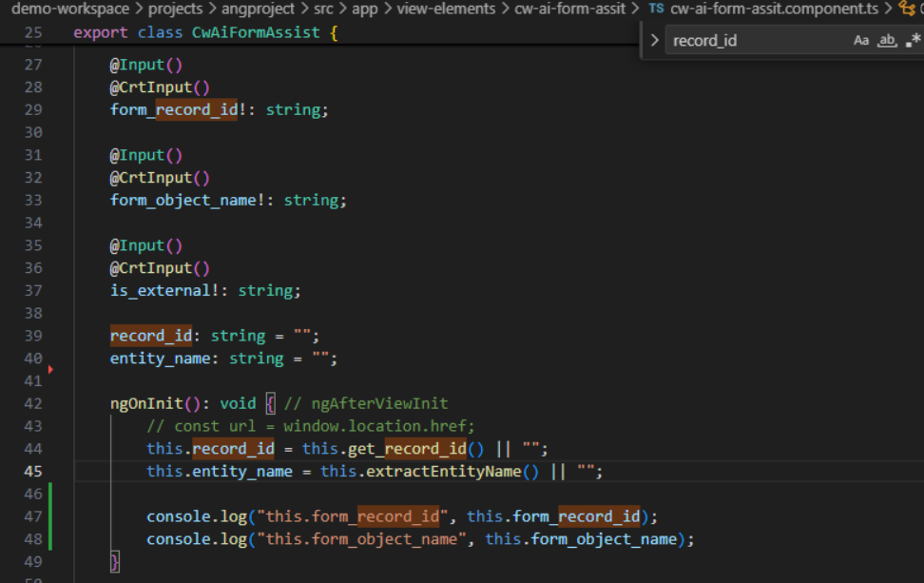The height and width of the screenshot is (583, 924).
Task: Expand the replace field chevron
Action: click(654, 41)
